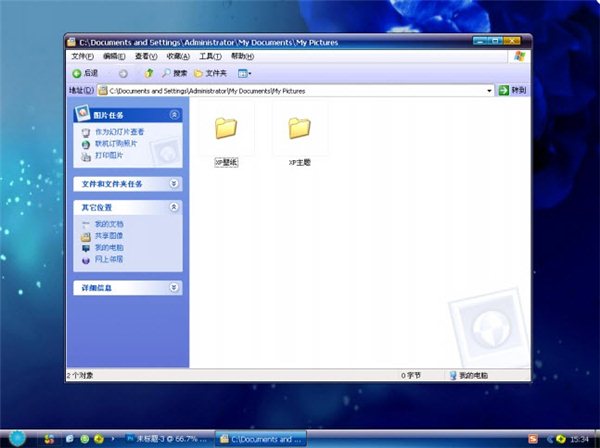Open 我的电脑 link in other places

pyautogui.click(x=109, y=248)
